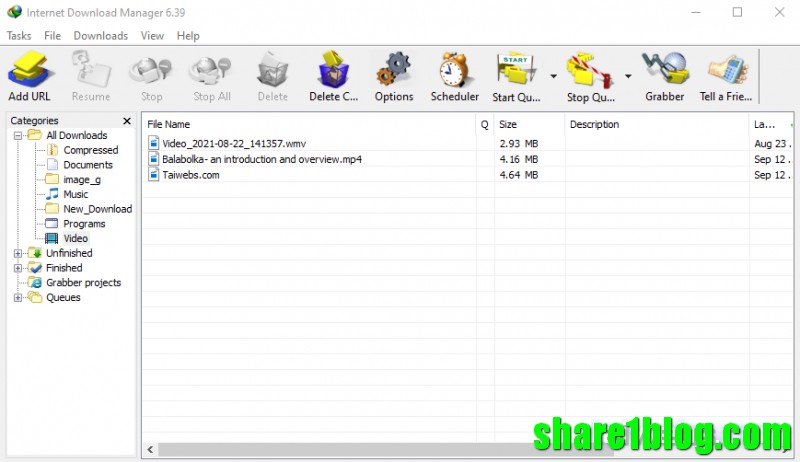This screenshot has width=800, height=462.
Task: Click file icon beside Taiwebs.com
Action: (x=154, y=174)
